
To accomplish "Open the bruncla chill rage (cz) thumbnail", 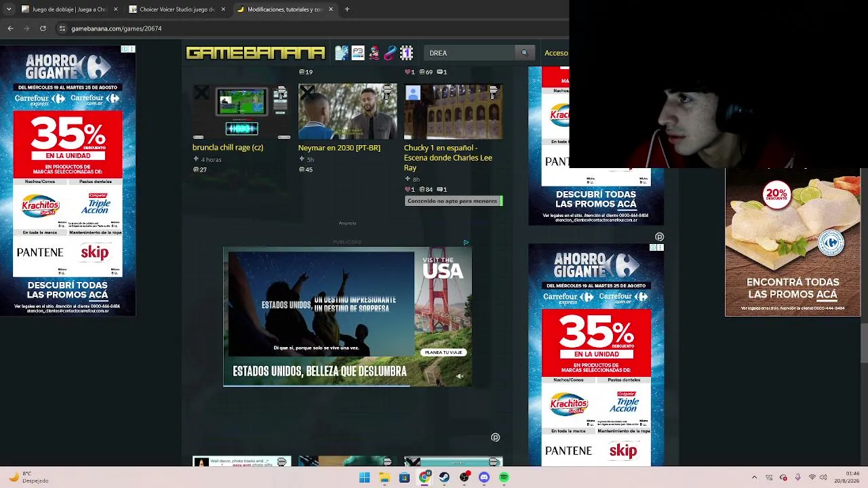I will [x=242, y=111].
